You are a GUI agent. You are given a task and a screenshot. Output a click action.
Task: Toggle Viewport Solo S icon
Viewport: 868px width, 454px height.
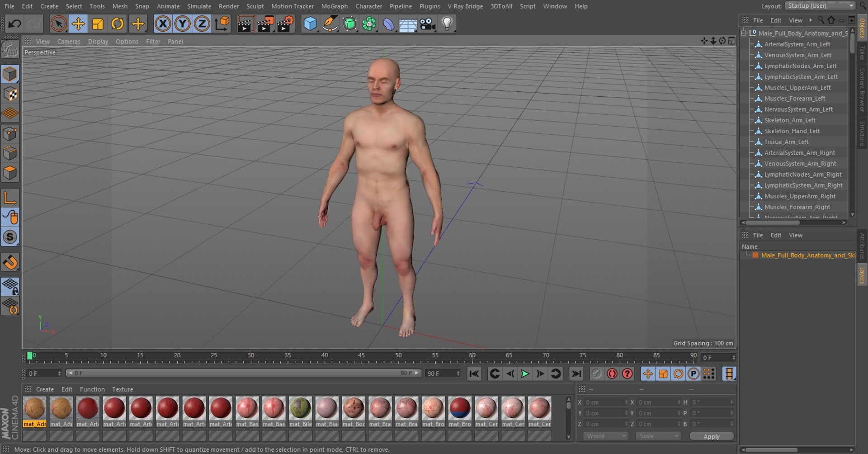click(10, 237)
